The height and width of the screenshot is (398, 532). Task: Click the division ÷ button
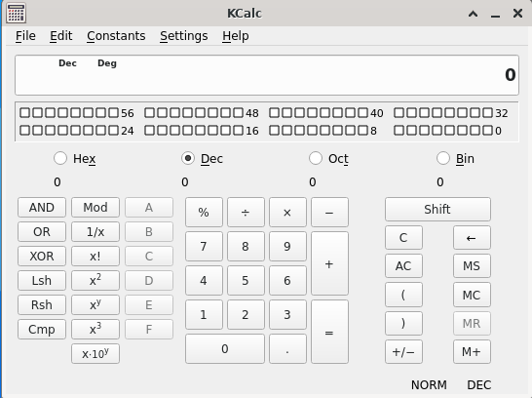click(x=246, y=213)
